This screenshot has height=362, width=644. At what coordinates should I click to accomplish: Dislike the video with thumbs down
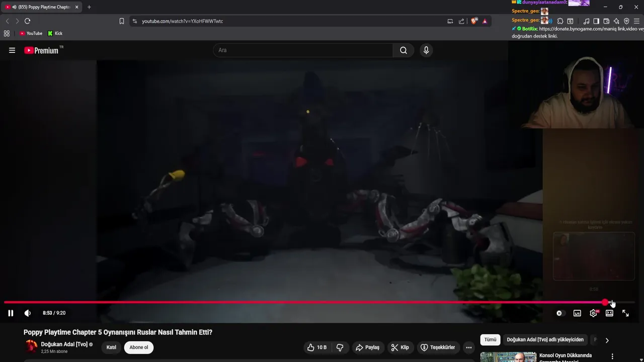(x=340, y=347)
